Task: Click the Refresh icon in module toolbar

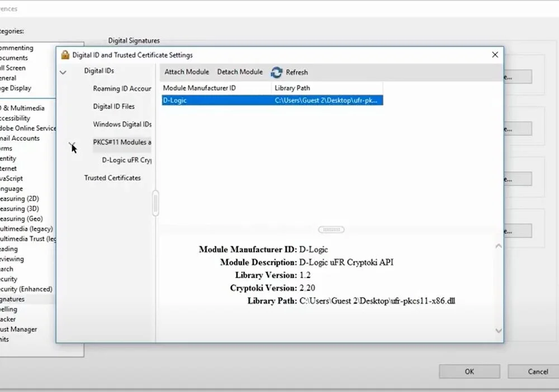Action: (277, 72)
